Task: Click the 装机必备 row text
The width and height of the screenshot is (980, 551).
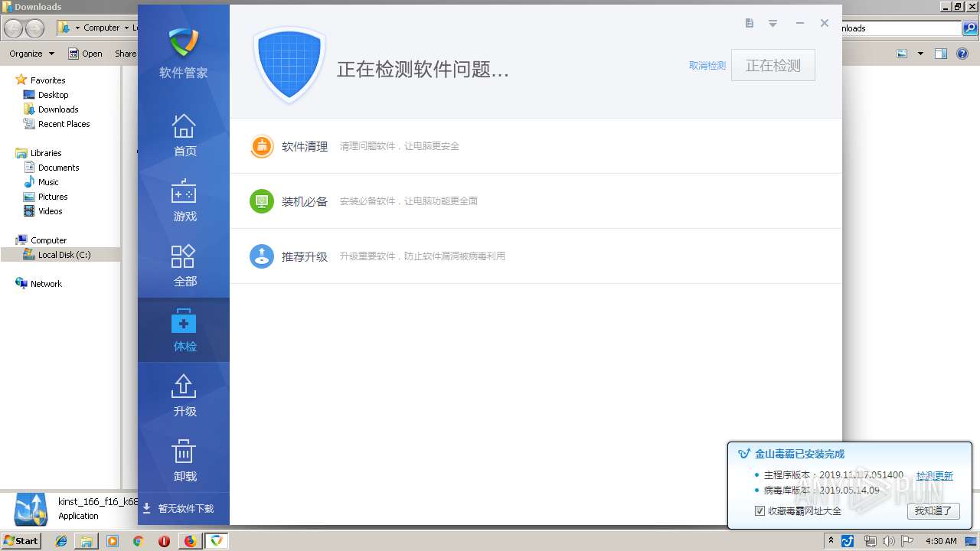Action: [x=305, y=201]
